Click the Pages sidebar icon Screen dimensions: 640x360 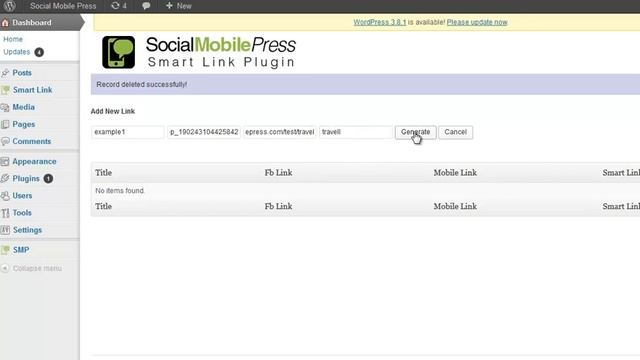point(5,124)
